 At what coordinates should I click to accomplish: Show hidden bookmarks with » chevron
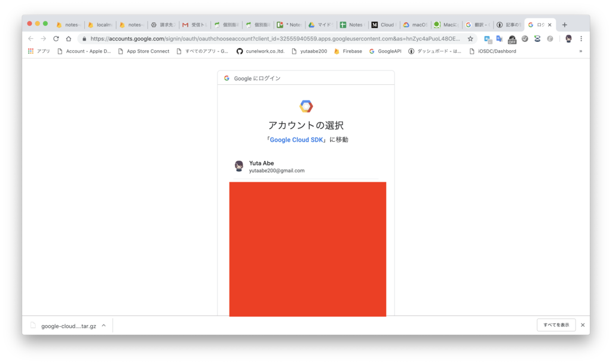click(581, 51)
